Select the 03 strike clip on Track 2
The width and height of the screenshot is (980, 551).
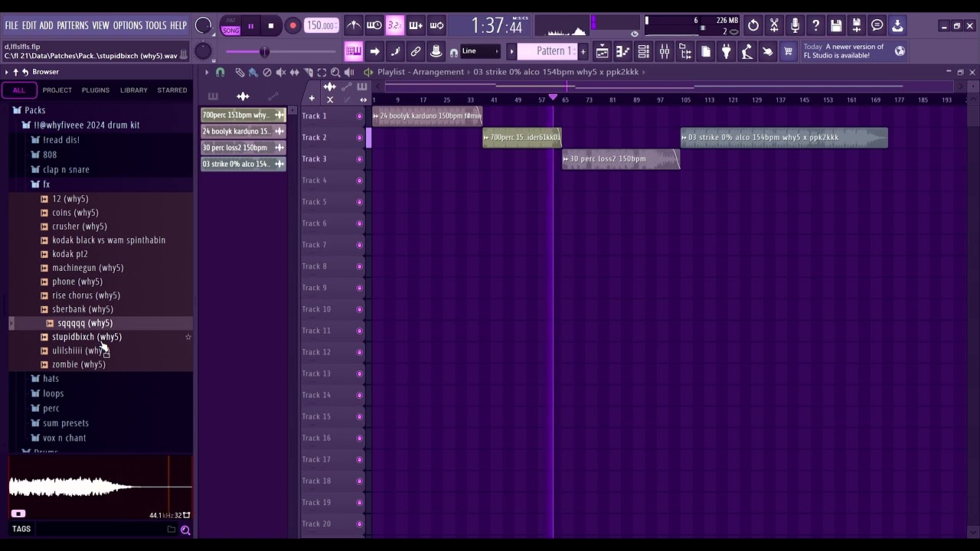784,138
